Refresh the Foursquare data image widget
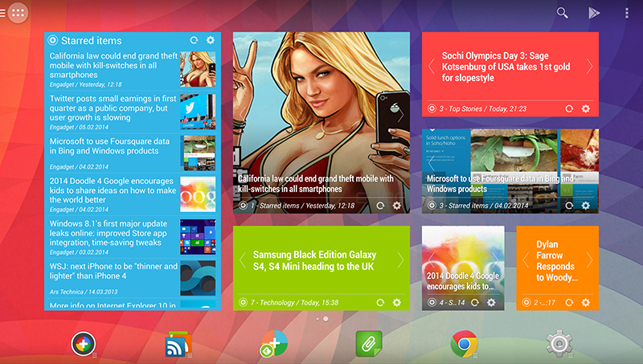 (x=569, y=206)
